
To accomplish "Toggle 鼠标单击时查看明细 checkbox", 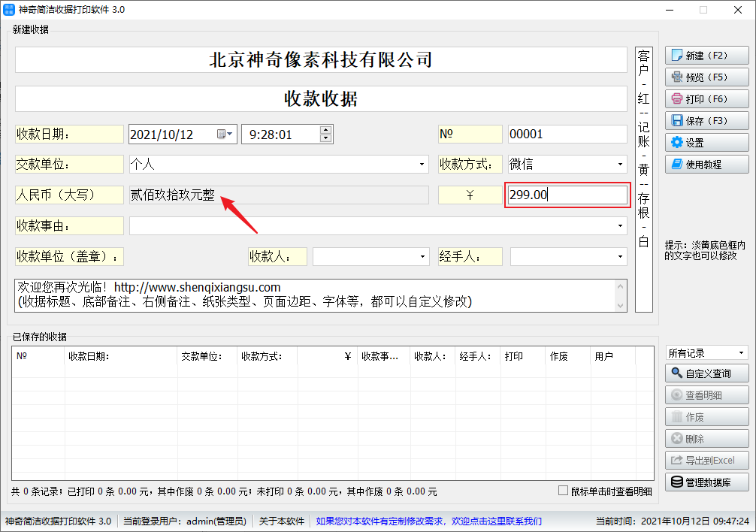I will pyautogui.click(x=563, y=491).
